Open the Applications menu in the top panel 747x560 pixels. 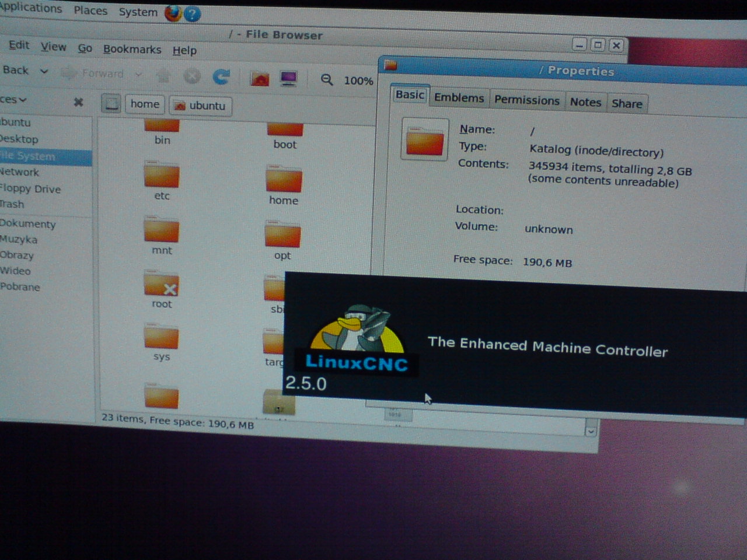(31, 8)
